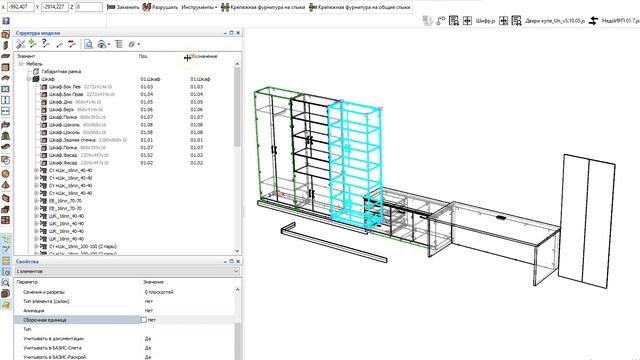
Task: Click Крепежная фурнитура на стыки button
Action: 263,7
